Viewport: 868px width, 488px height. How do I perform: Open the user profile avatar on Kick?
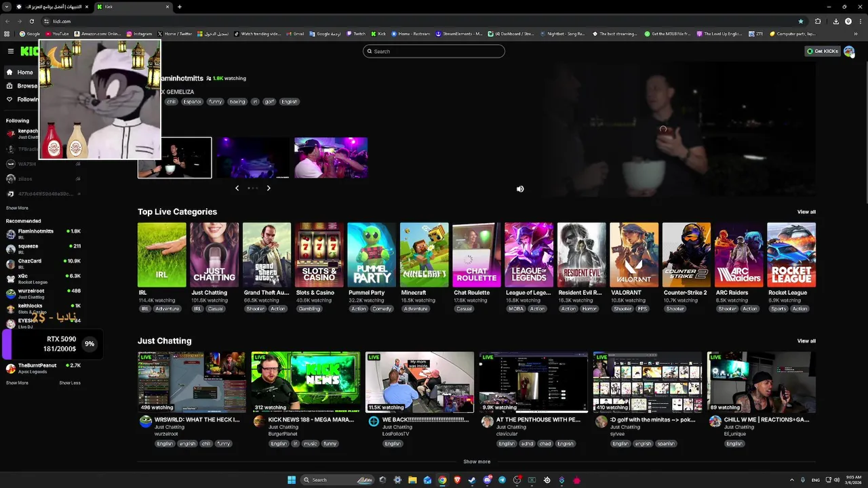tap(849, 51)
